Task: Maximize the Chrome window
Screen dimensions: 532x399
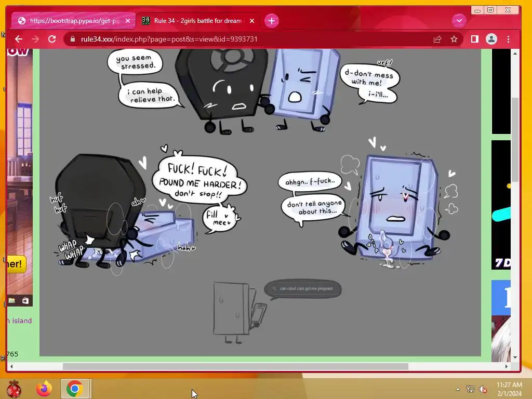Action: click(x=490, y=10)
